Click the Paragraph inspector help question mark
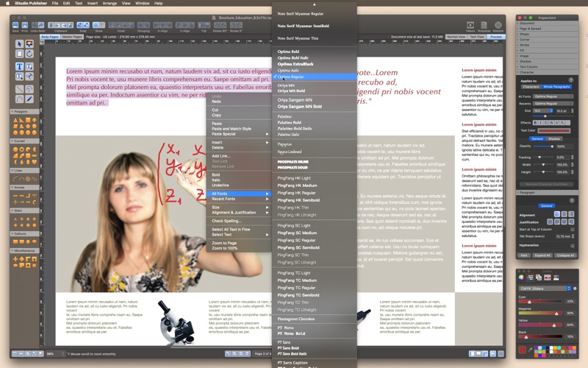 572,200
